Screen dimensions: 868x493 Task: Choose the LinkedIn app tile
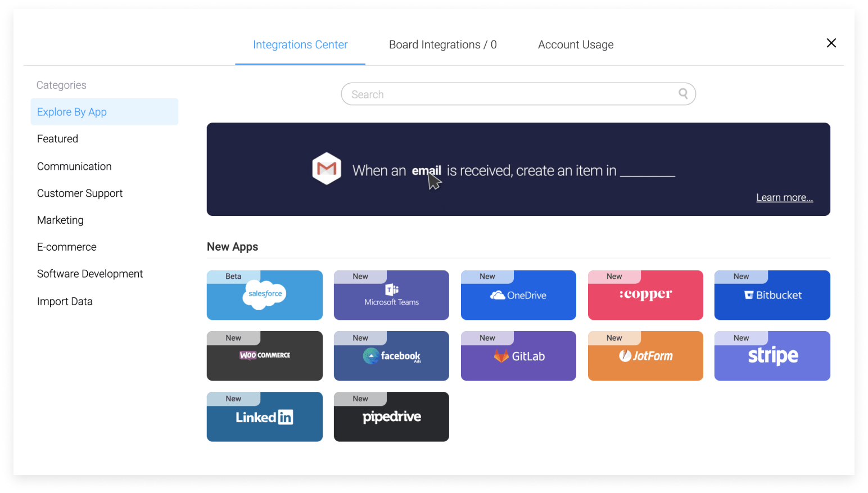tap(265, 417)
